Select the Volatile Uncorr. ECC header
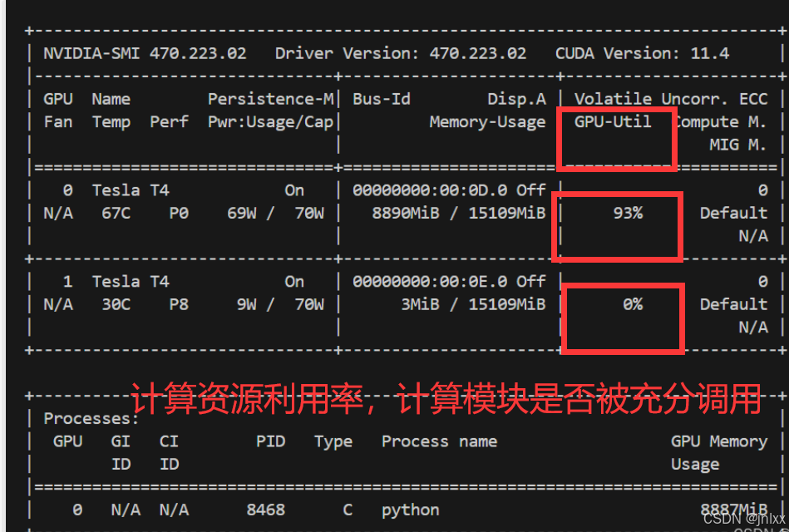Screen dimensions: 789x532 pyautogui.click(x=671, y=99)
